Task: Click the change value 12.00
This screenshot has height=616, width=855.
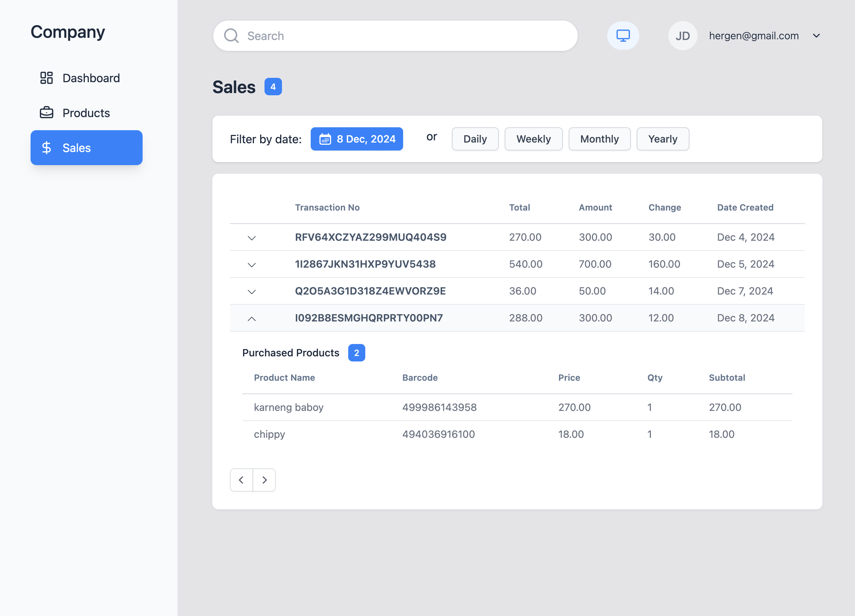Action: [661, 318]
